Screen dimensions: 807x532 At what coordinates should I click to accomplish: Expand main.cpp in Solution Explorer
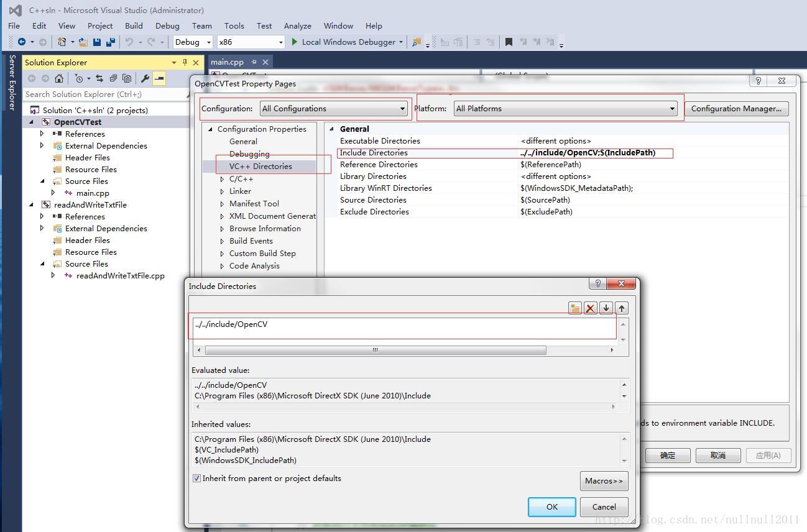click(53, 193)
